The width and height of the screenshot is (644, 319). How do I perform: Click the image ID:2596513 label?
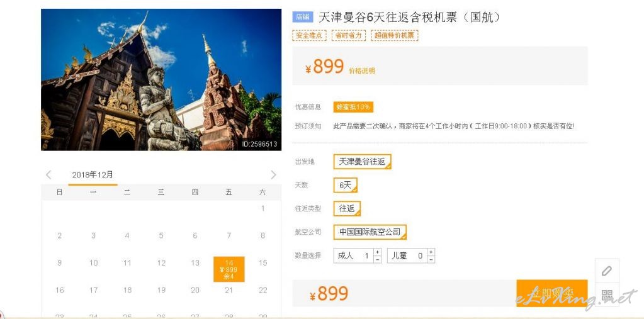coord(259,144)
